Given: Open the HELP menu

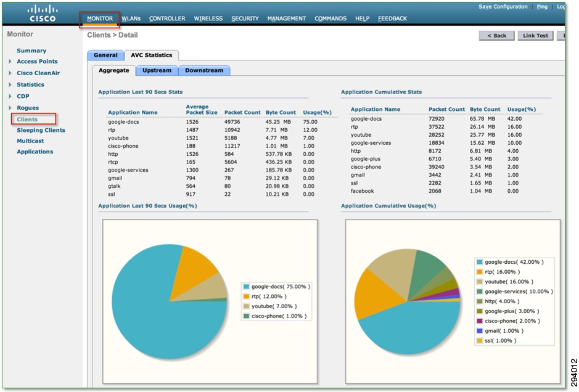Looking at the screenshot, I should [362, 18].
